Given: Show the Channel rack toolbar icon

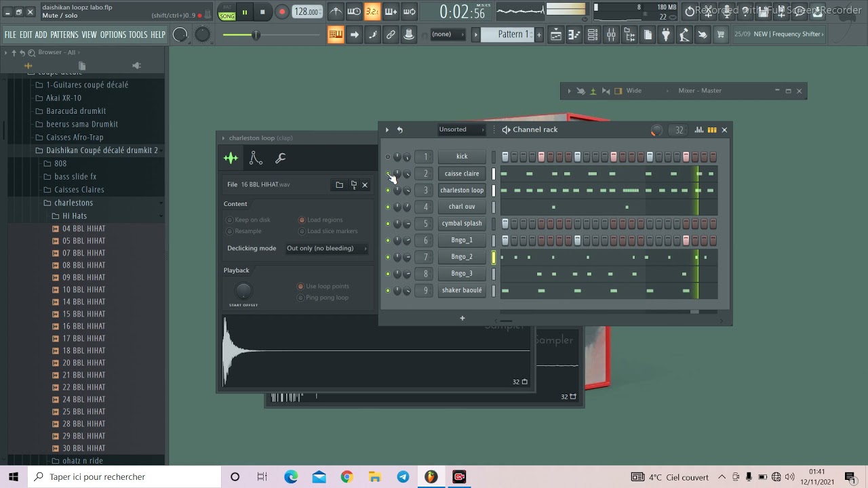Looking at the screenshot, I should pos(593,35).
